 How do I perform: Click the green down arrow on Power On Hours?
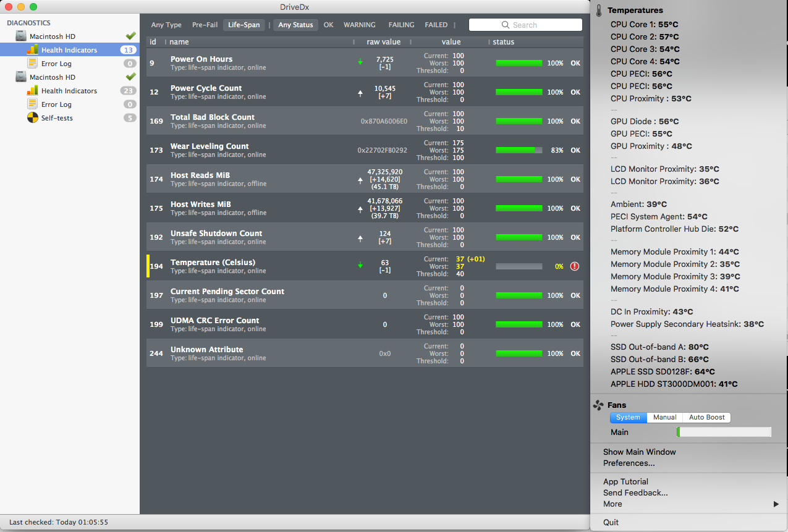[x=360, y=62]
